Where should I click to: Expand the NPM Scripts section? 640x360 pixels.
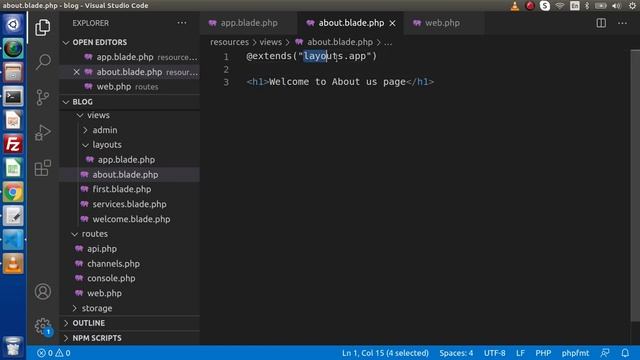pyautogui.click(x=130, y=338)
